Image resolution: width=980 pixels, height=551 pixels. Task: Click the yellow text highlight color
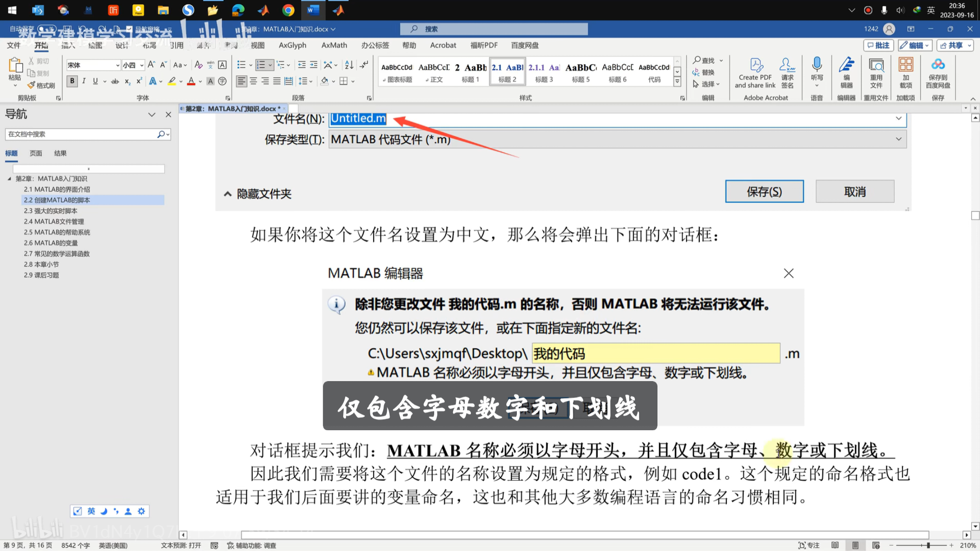click(172, 81)
